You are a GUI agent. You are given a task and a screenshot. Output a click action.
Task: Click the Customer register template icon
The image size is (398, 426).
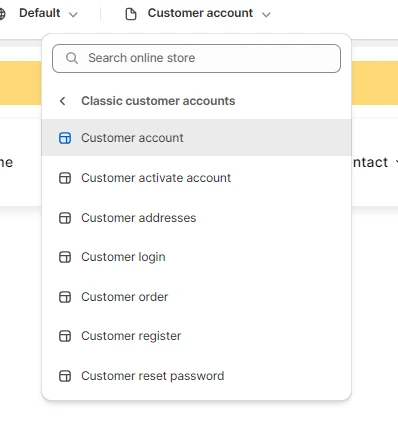click(65, 336)
